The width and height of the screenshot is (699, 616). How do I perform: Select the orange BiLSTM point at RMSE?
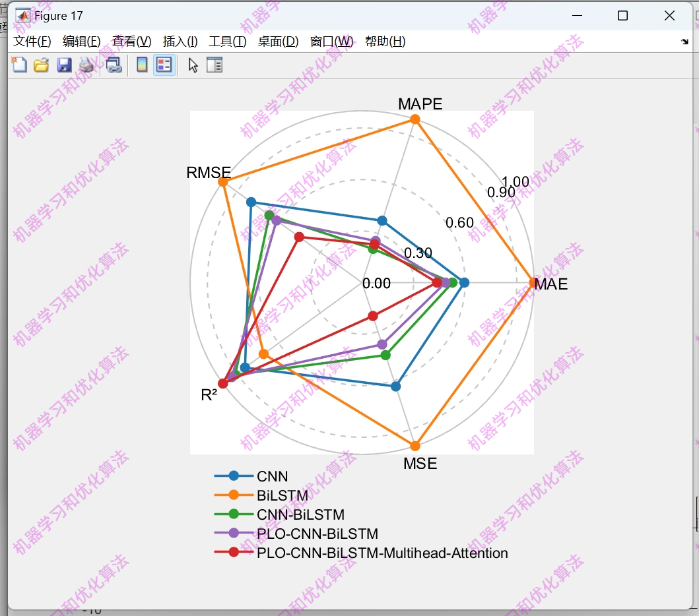coord(223,182)
